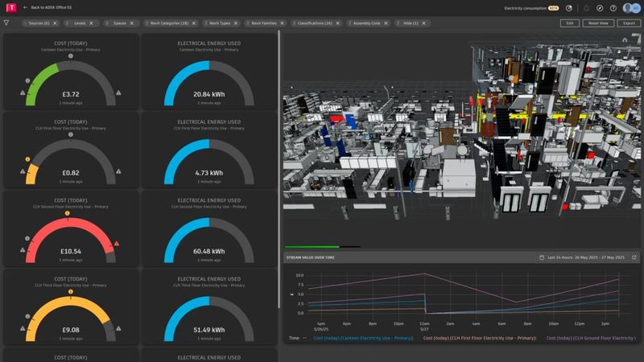Open the help question mark icon
Viewport: 644px width, 362px height.
click(613, 8)
